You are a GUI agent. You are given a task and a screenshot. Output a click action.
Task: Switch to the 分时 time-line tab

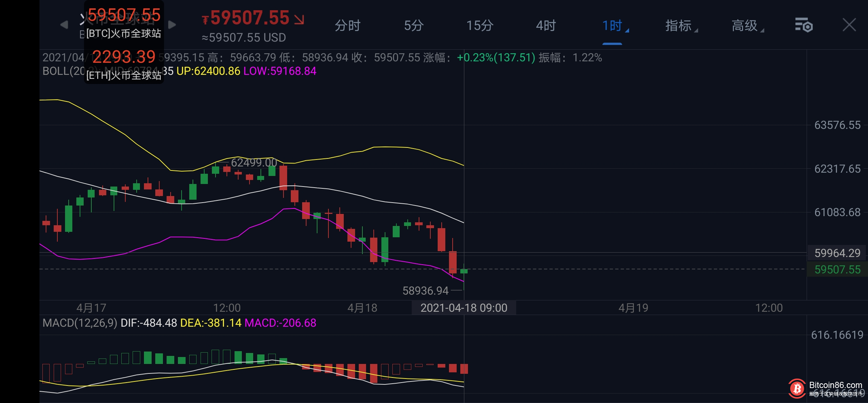347,26
